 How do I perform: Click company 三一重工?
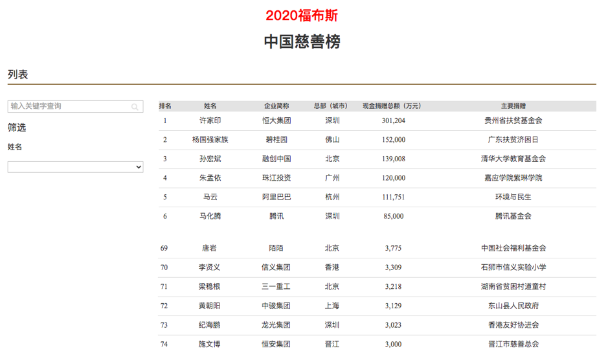tap(276, 286)
